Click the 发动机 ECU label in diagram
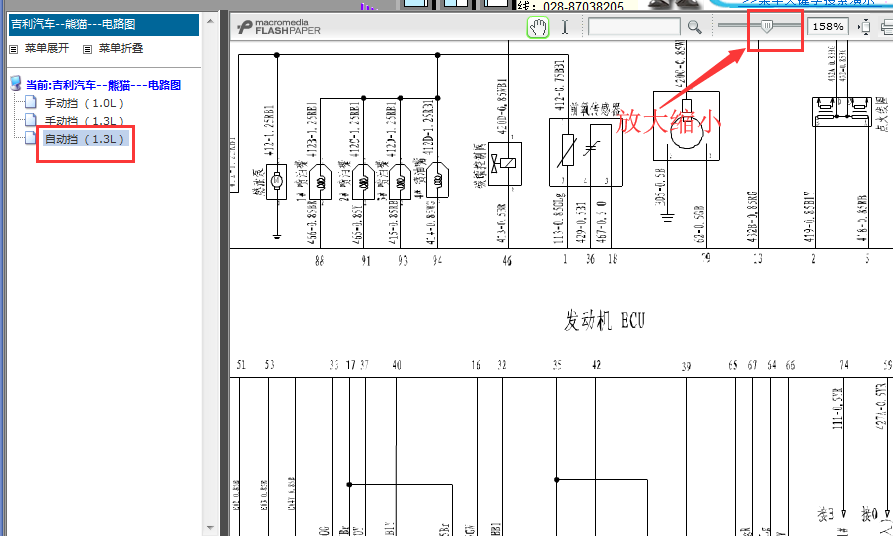 (604, 320)
